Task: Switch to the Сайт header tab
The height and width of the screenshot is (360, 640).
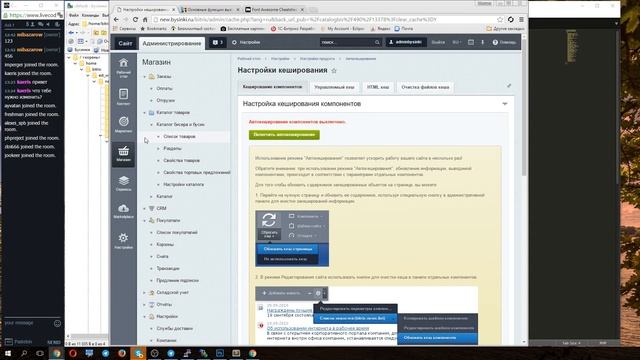Action: point(125,43)
